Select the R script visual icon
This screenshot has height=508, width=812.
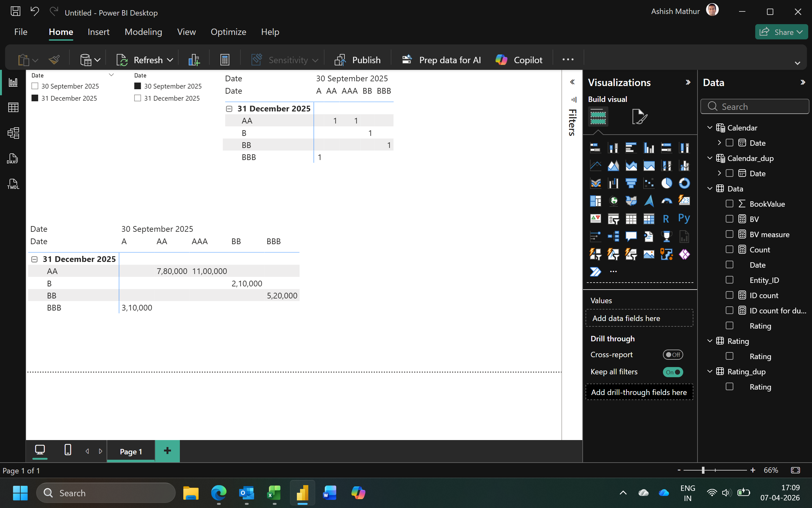click(666, 219)
